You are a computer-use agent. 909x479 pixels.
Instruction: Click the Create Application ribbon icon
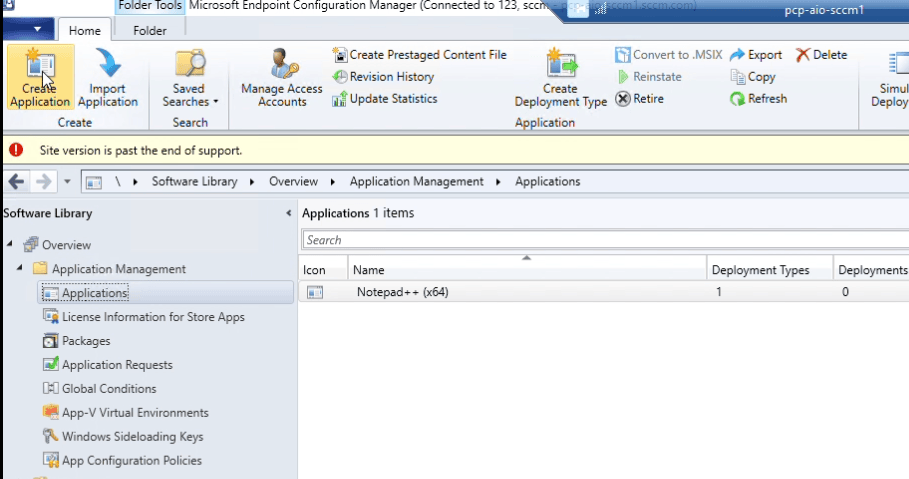[x=40, y=77]
